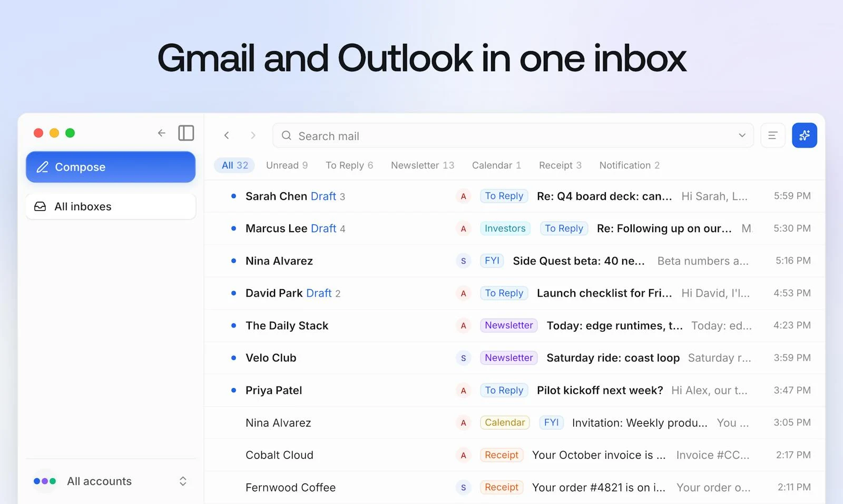This screenshot has height=504, width=843.
Task: Go forward with the right chevron
Action: [x=253, y=135]
